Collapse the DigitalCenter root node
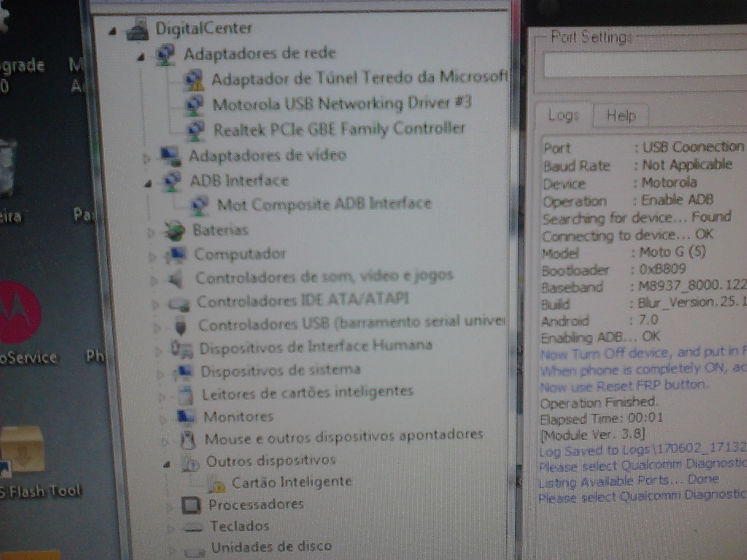 pos(113,32)
